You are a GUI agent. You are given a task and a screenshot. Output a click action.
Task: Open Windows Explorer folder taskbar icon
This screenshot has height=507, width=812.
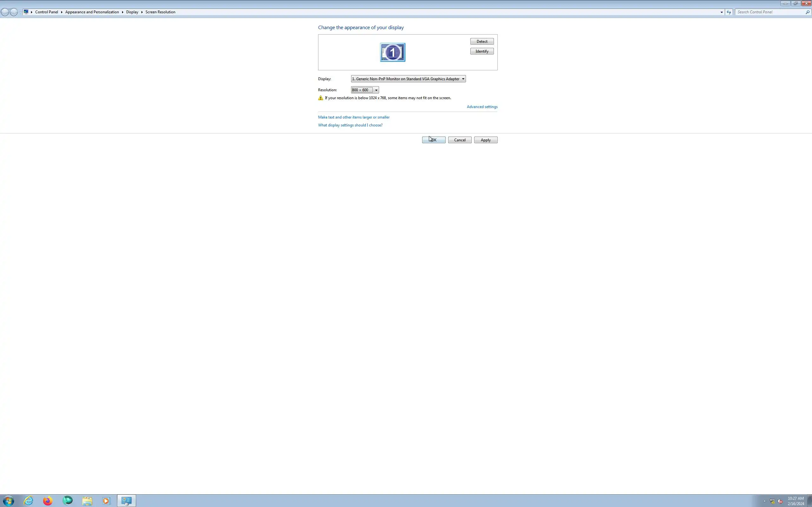87,501
